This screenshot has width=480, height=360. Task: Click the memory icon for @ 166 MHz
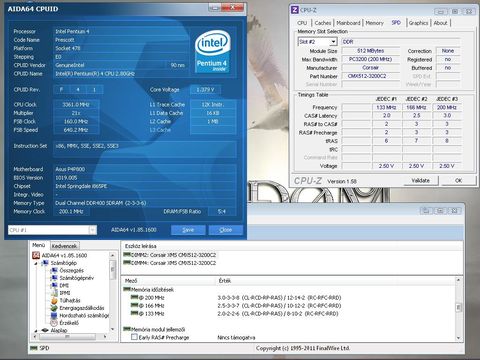click(134, 305)
